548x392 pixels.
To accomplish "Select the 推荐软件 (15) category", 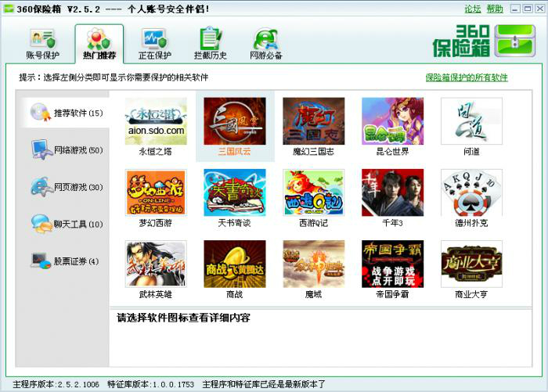I will coord(67,113).
